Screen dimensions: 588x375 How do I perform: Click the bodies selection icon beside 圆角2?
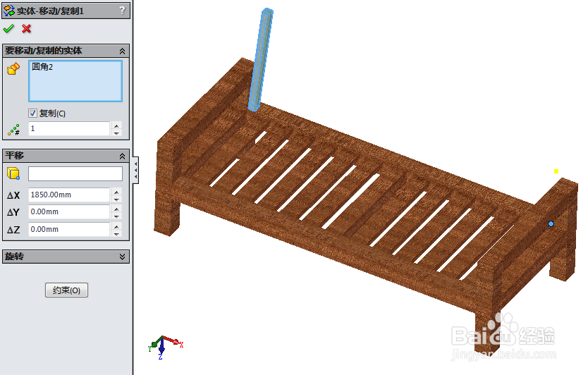pyautogui.click(x=13, y=68)
